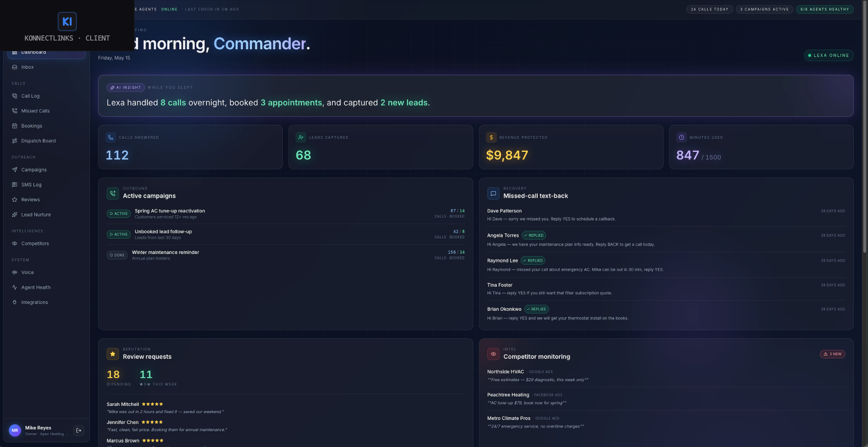Image resolution: width=868 pixels, height=447 pixels.
Task: Click the Missed Calls icon
Action: 14,111
